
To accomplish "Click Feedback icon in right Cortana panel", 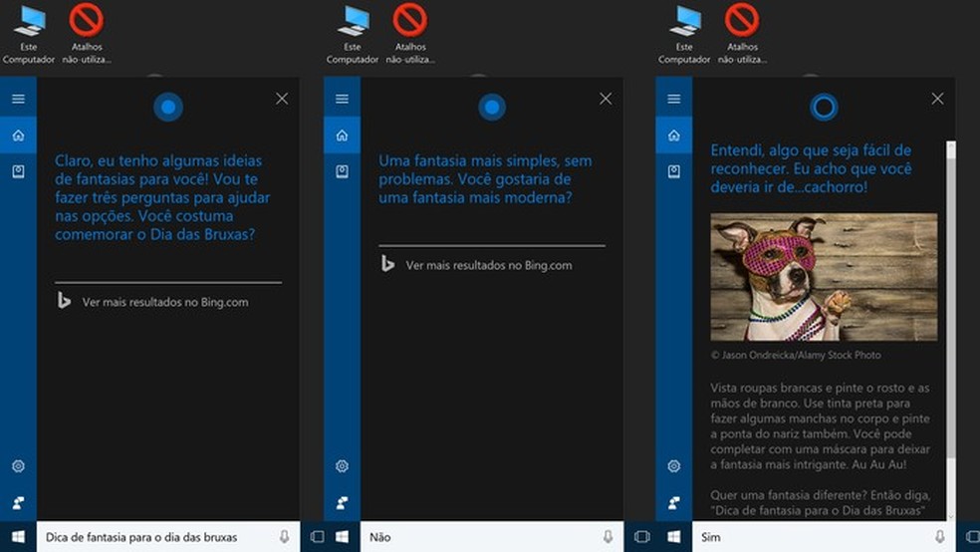I will pos(673,502).
